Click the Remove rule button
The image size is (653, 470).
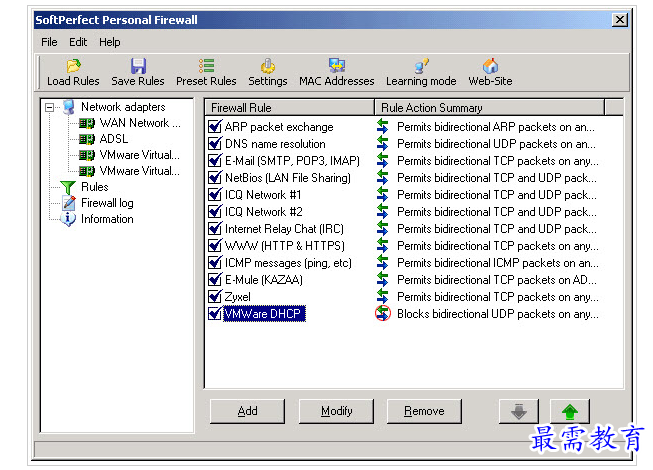point(424,411)
